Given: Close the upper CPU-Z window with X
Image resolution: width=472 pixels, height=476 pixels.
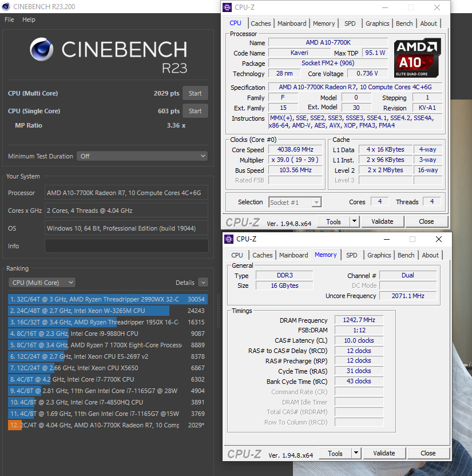Looking at the screenshot, I should (x=437, y=7).
